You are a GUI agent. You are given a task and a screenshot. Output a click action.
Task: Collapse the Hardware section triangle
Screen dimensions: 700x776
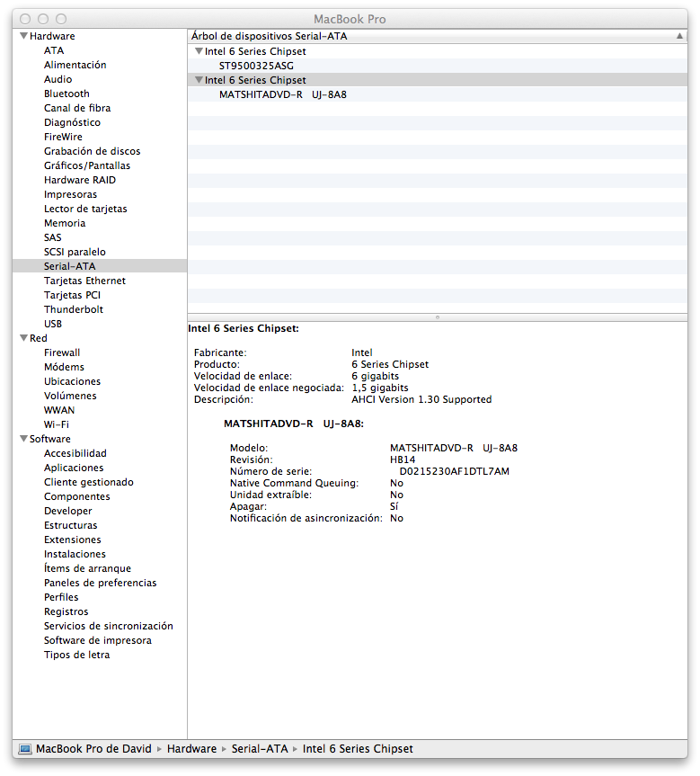click(23, 36)
